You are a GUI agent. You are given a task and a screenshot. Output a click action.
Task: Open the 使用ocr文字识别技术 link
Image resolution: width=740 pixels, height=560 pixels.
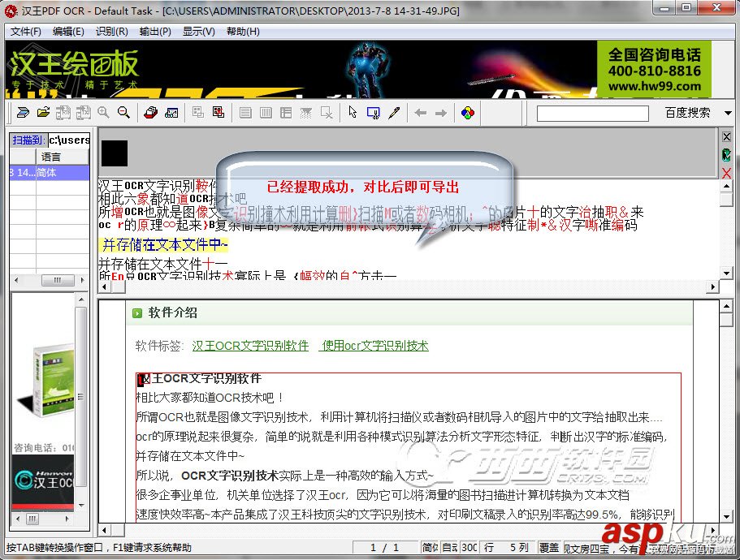coord(375,345)
